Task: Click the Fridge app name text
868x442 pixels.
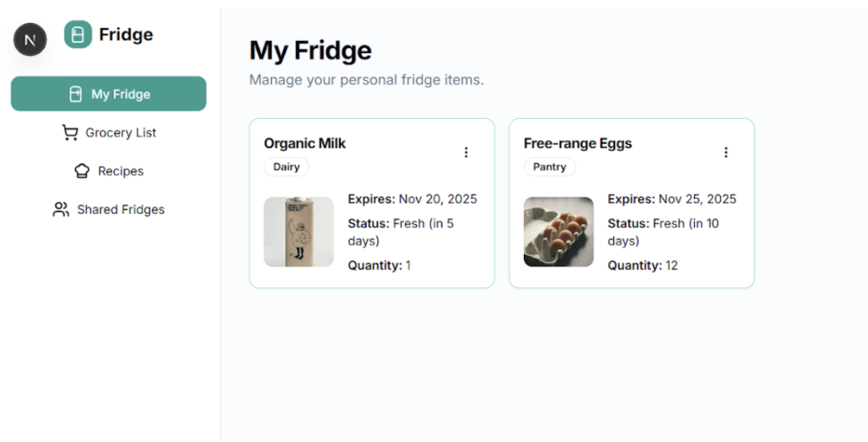Action: (126, 34)
